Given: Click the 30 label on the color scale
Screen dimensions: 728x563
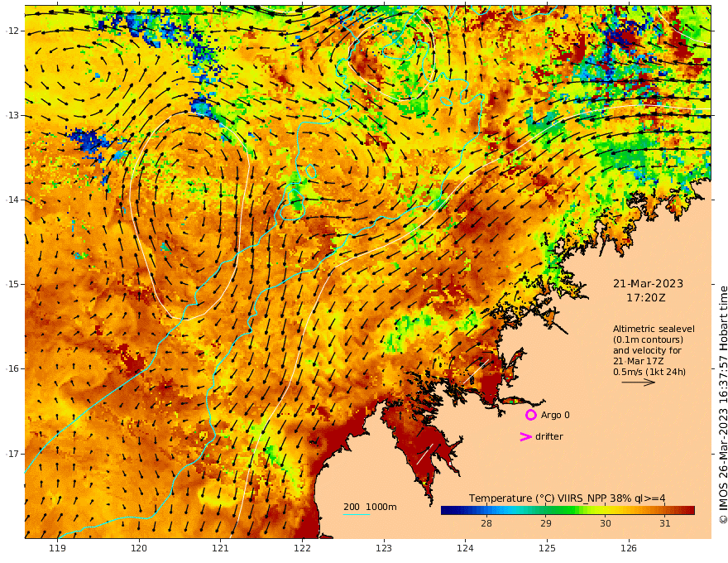Looking at the screenshot, I should pyautogui.click(x=606, y=523).
